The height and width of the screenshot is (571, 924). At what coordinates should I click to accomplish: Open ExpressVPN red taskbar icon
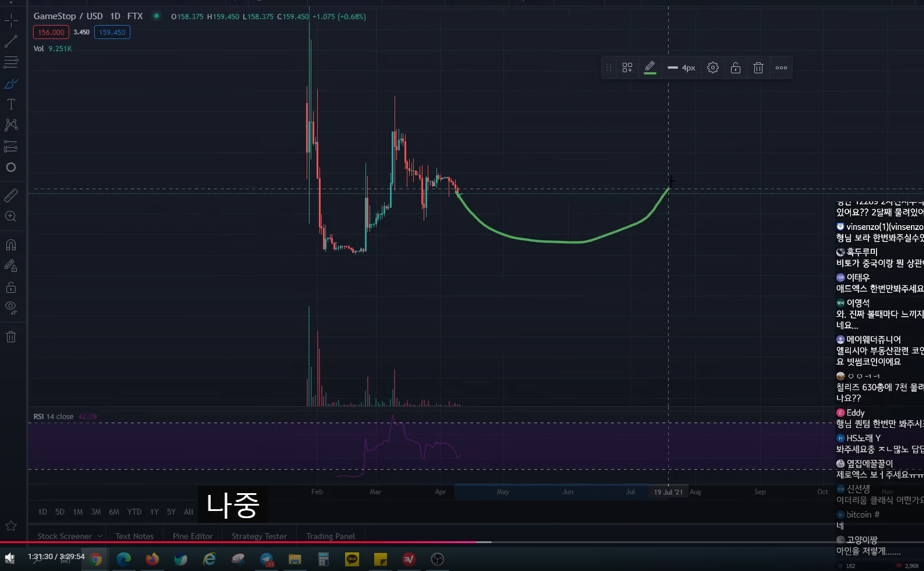409,559
